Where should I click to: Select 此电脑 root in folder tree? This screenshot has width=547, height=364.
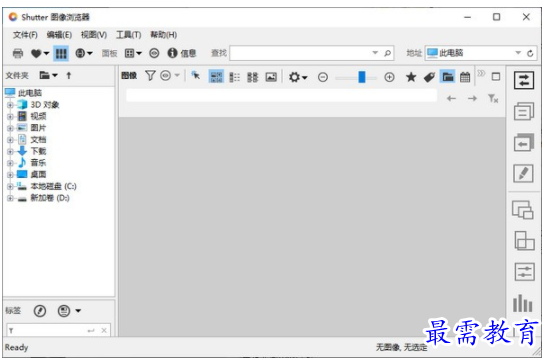tap(30, 93)
